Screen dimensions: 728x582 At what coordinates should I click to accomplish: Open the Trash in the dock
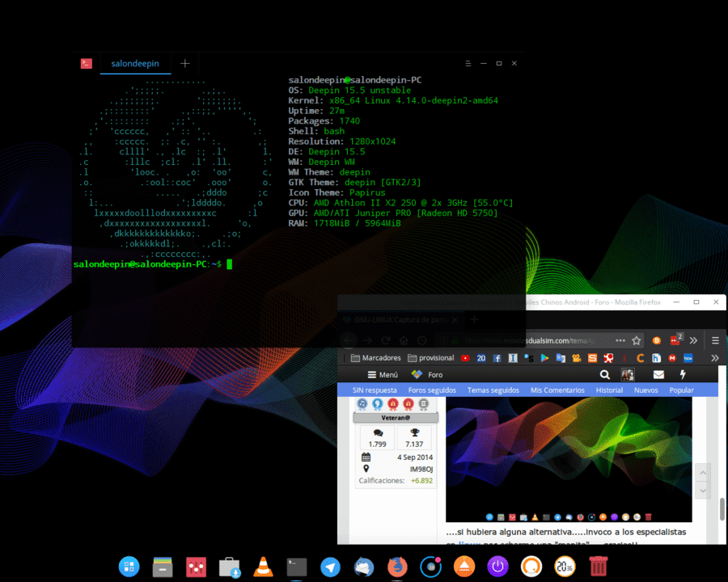click(599, 566)
